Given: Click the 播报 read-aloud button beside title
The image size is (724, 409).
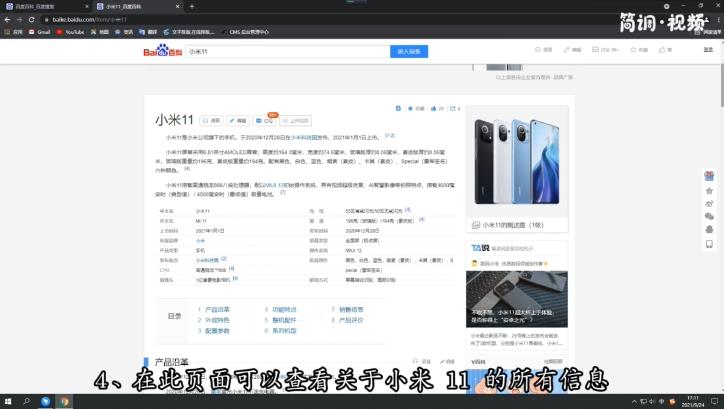Looking at the screenshot, I should pos(211,120).
